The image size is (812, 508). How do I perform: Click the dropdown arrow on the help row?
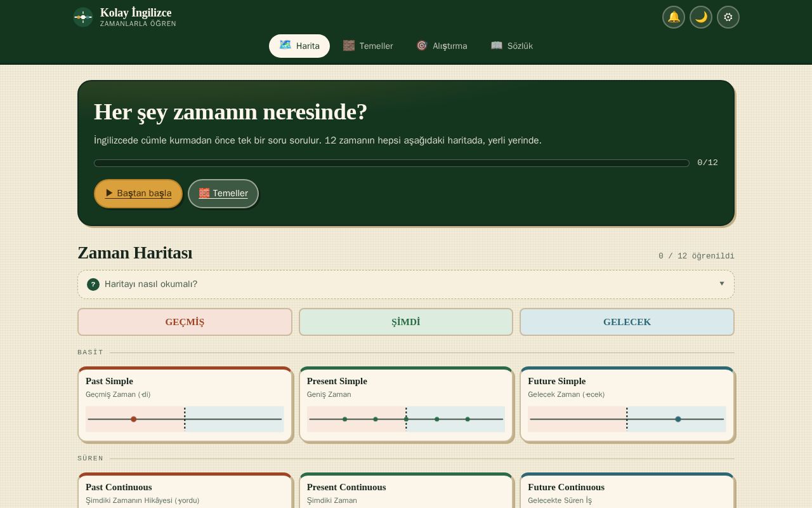tap(722, 283)
